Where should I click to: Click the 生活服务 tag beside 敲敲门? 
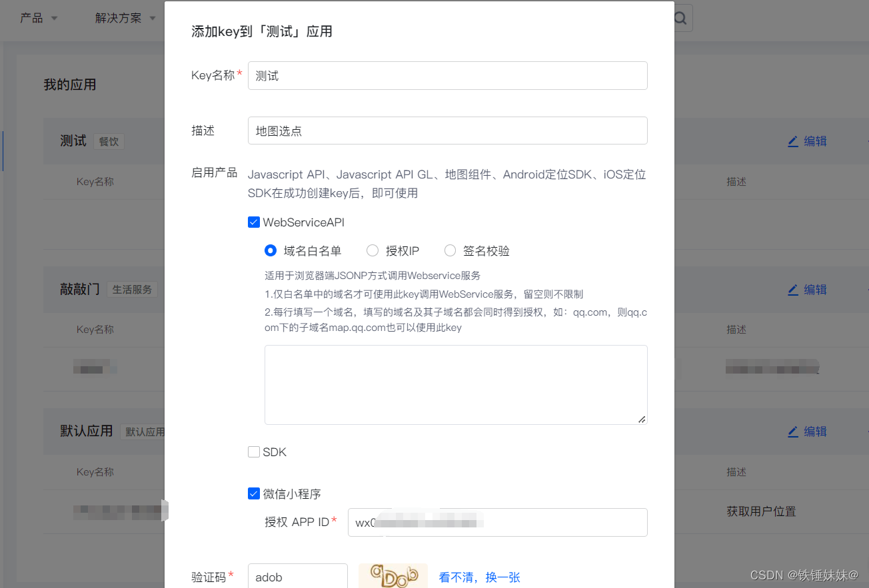[132, 290]
